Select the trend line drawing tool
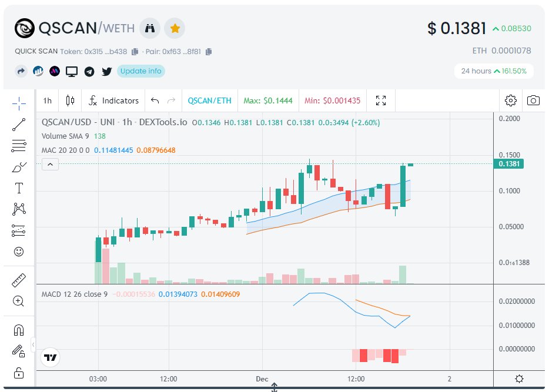The image size is (549, 392). click(19, 125)
